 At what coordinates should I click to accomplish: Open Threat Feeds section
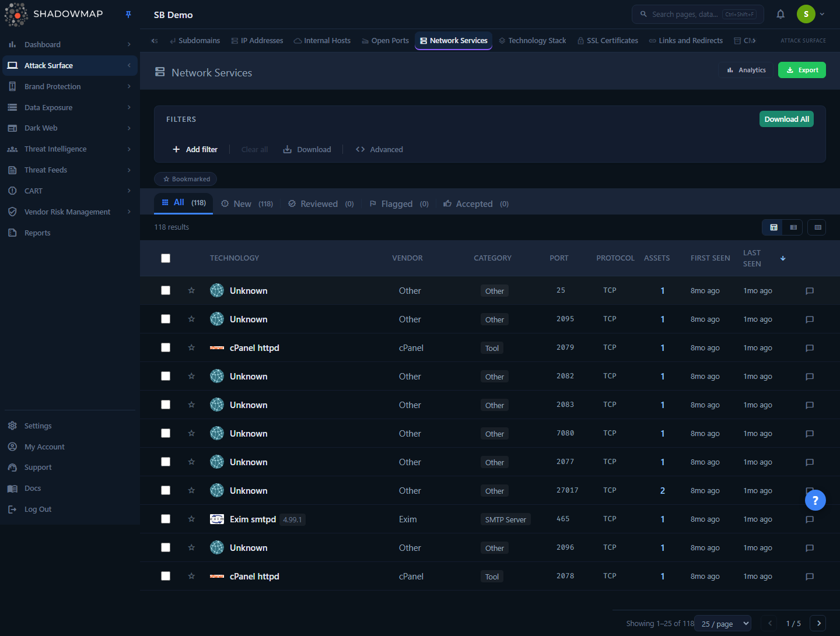(x=70, y=170)
